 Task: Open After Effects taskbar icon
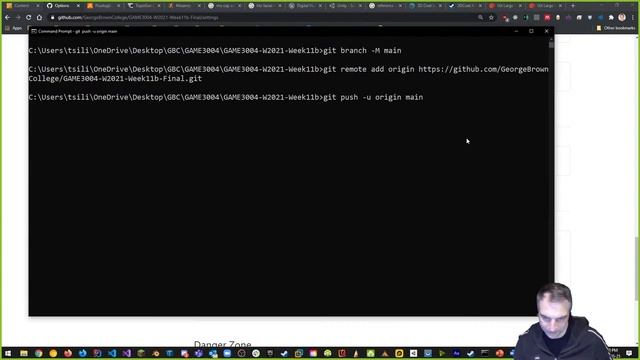(456, 353)
